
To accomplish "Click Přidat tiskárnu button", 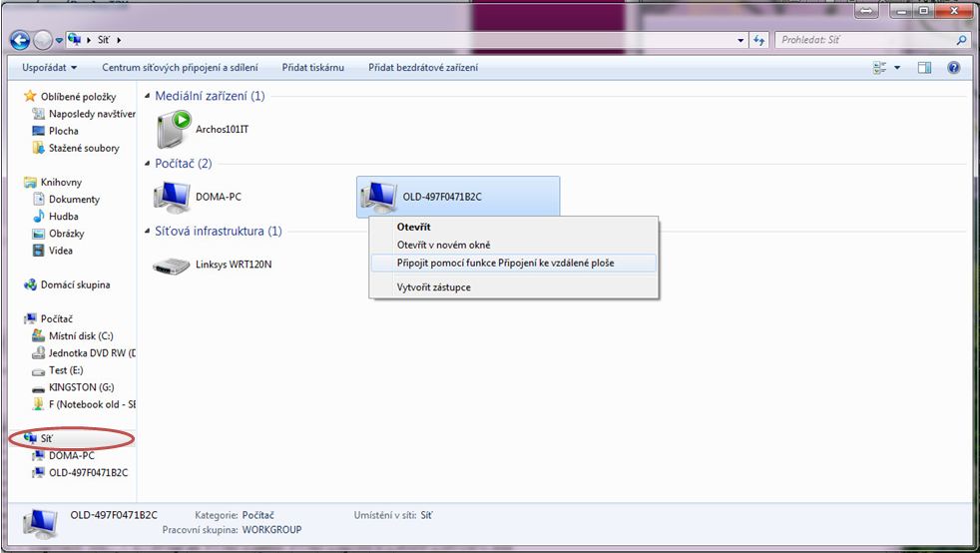I will click(313, 68).
